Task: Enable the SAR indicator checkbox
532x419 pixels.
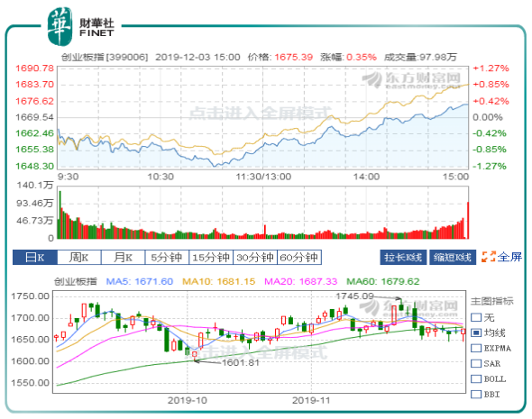Action: (x=476, y=363)
